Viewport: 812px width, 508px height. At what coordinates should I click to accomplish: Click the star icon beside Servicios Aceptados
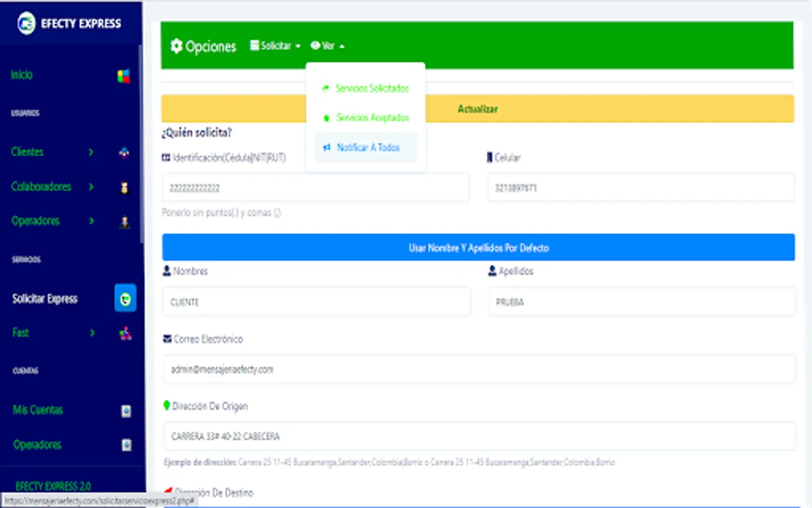coord(326,117)
